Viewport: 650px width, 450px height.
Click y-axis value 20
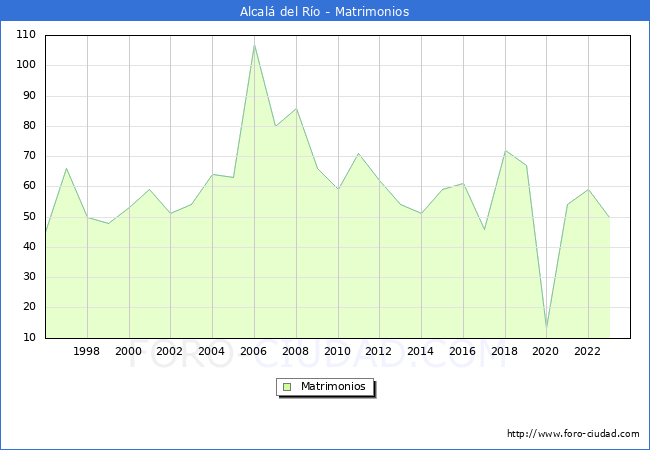pyautogui.click(x=29, y=307)
